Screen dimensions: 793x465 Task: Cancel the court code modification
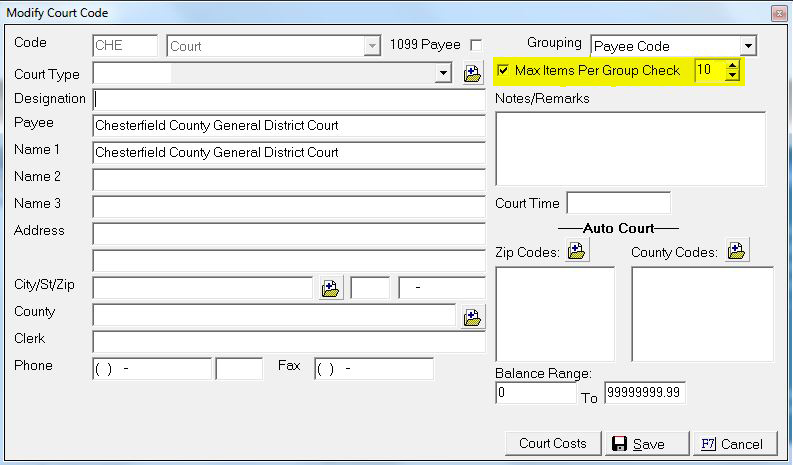(x=732, y=443)
